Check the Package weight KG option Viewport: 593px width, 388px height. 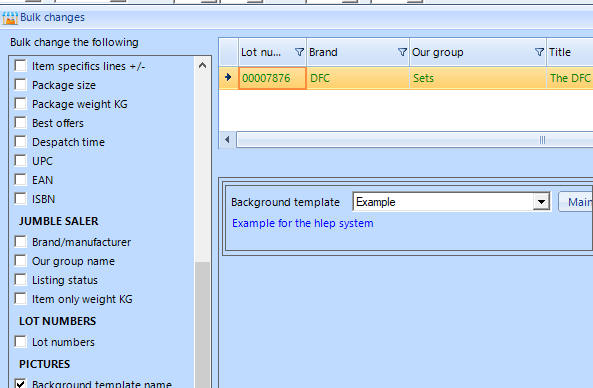click(20, 103)
